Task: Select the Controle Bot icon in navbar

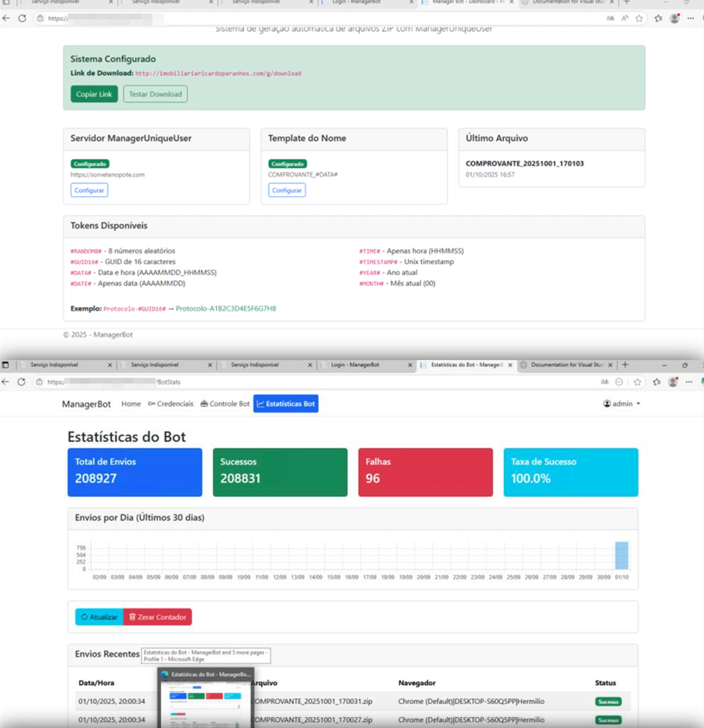Action: (203, 404)
